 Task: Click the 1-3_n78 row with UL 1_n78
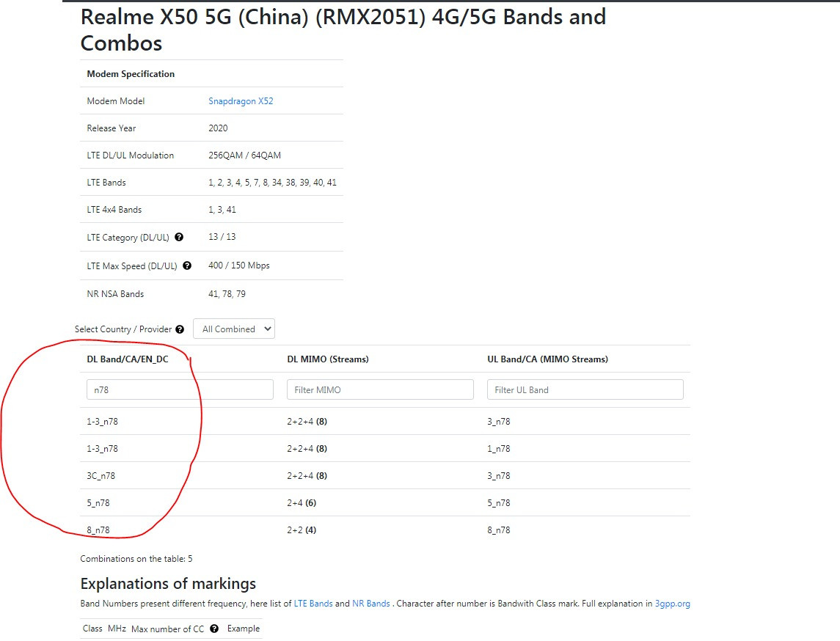coord(385,448)
